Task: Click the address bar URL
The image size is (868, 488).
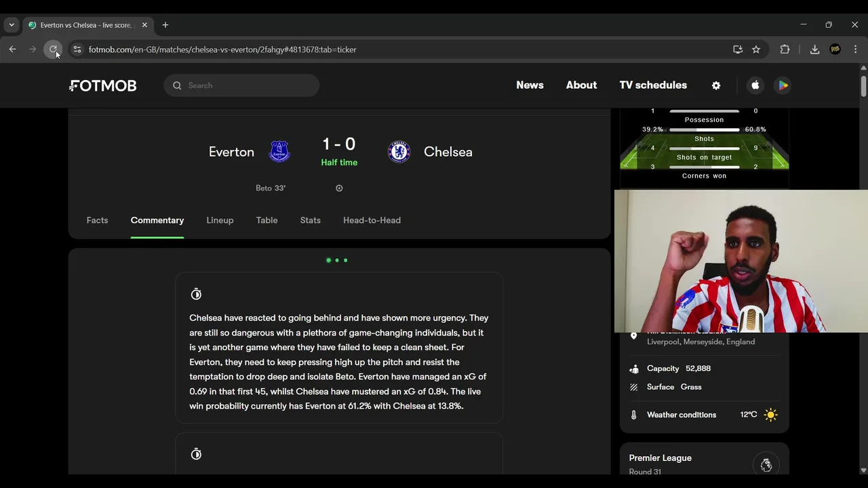Action: click(222, 49)
